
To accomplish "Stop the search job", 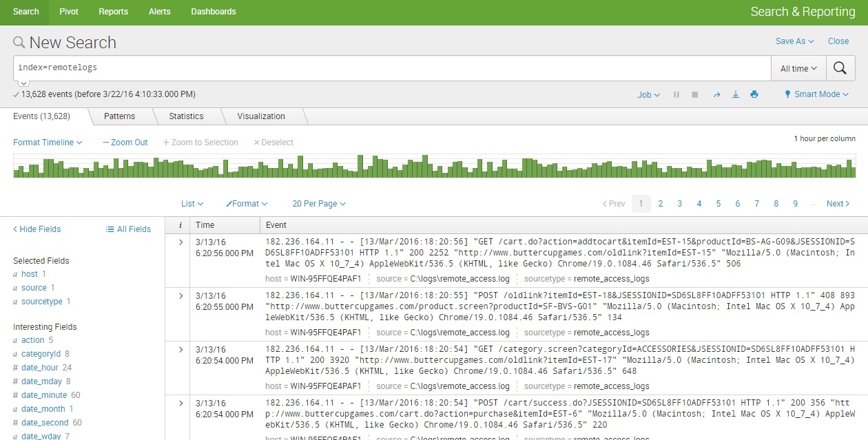I will 696,94.
